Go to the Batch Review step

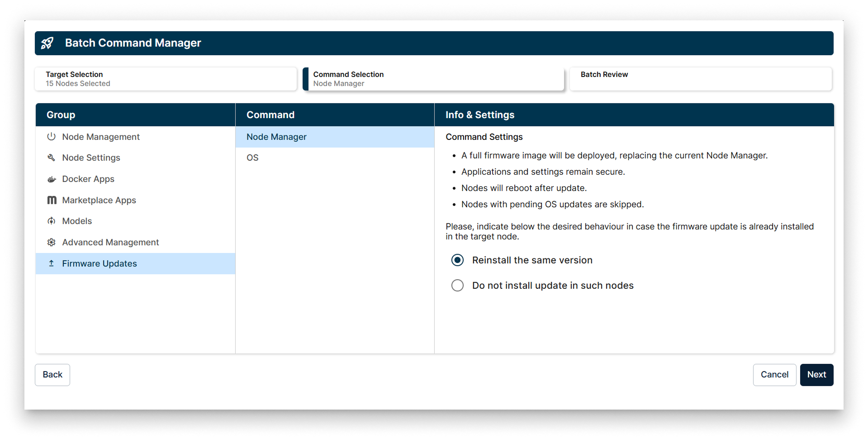coord(701,79)
